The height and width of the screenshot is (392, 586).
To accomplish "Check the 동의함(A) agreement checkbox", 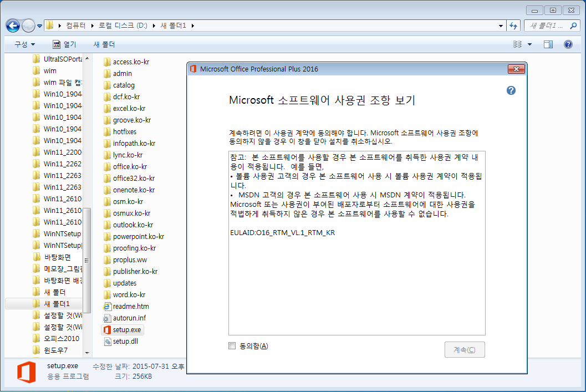I will (232, 346).
